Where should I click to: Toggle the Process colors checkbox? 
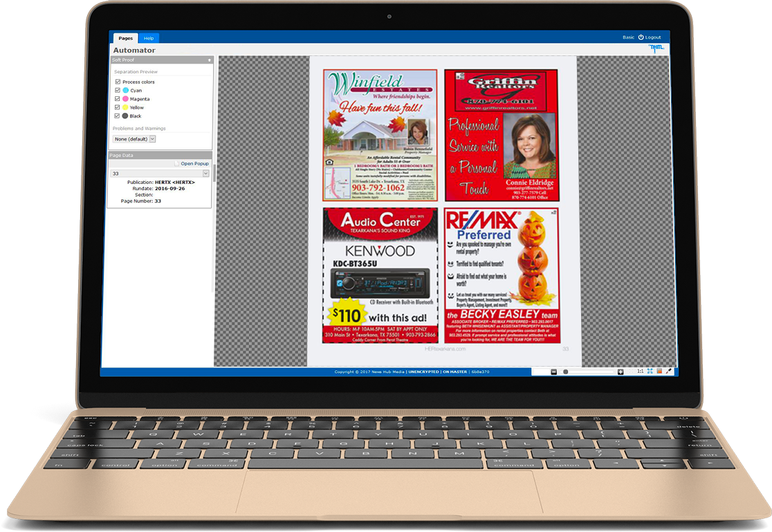pyautogui.click(x=118, y=82)
